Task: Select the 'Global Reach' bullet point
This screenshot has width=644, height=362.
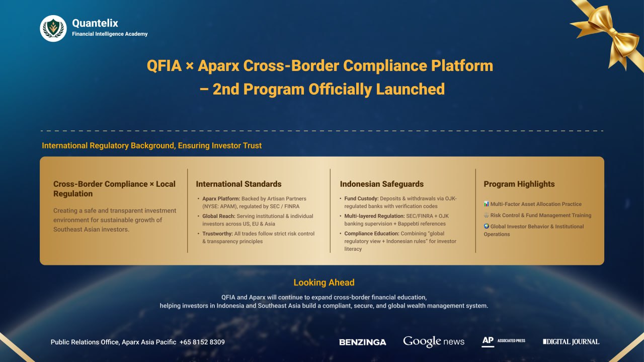Action: pos(255,220)
